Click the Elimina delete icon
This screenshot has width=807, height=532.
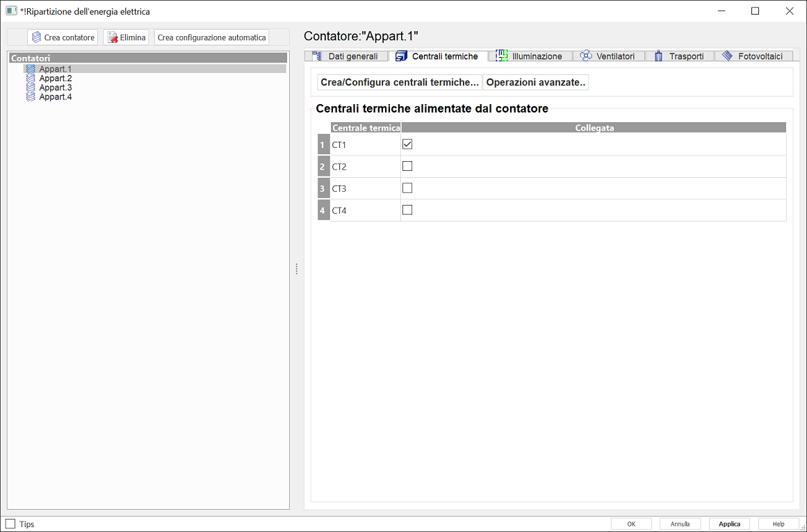(x=112, y=38)
